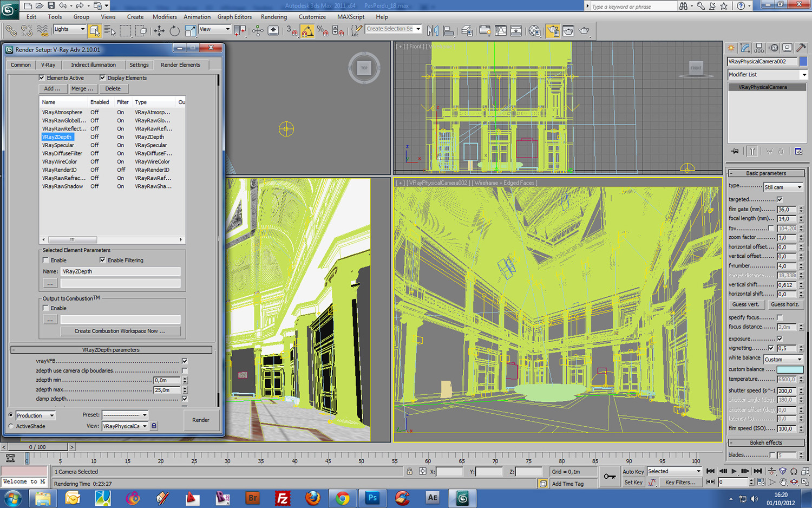812x508 pixels.
Task: Click the Mirror tool icon
Action: (433, 31)
